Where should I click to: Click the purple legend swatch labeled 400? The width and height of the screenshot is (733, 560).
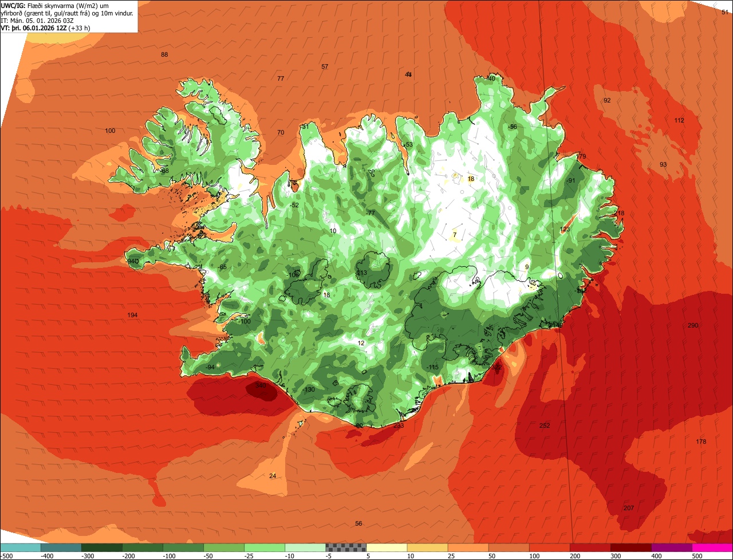click(x=672, y=547)
